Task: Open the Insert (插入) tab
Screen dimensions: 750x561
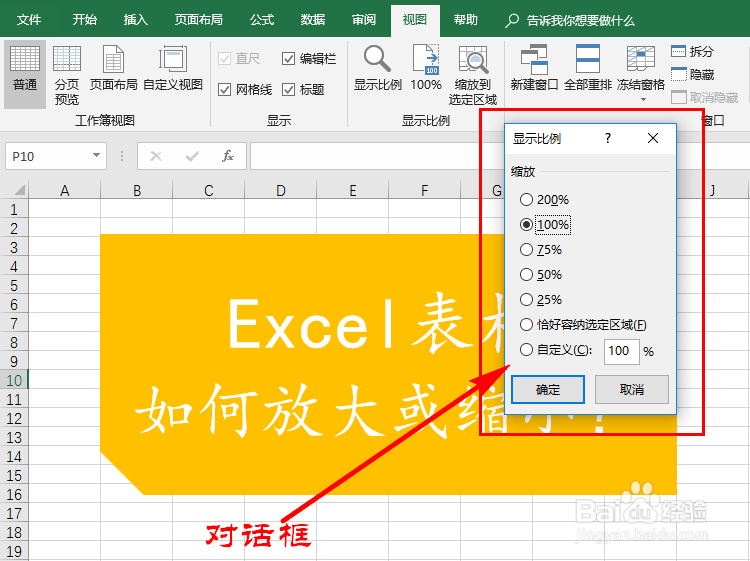Action: [135, 20]
